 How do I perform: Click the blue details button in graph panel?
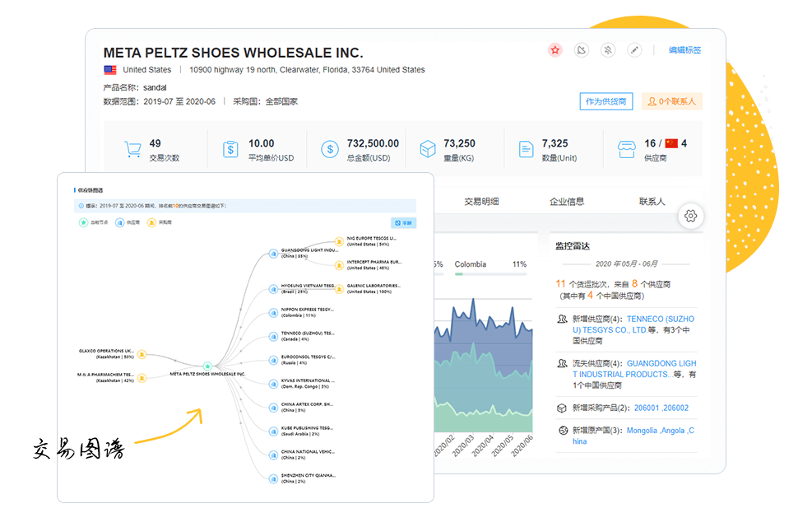[403, 223]
